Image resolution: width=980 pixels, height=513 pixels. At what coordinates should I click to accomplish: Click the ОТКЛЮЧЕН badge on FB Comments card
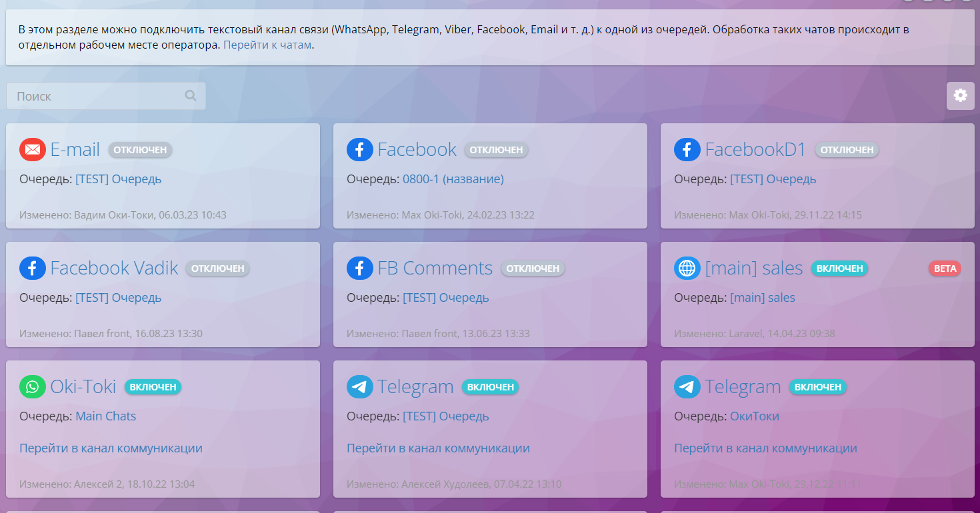[x=533, y=268]
